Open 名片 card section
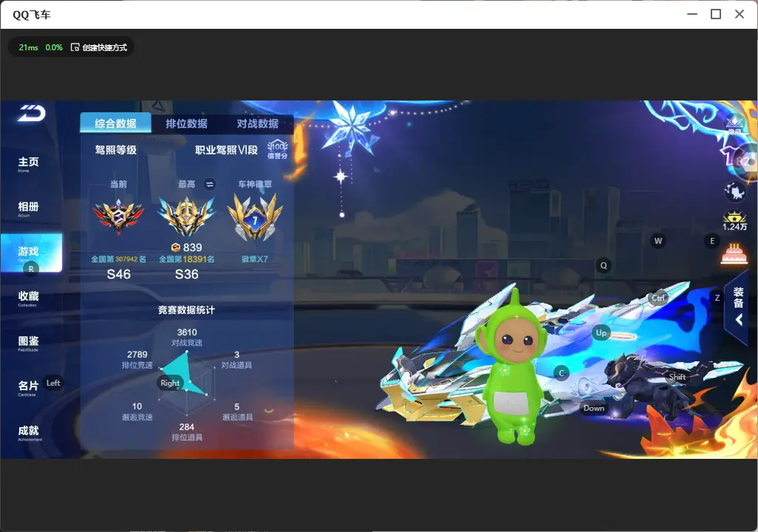 pos(28,387)
